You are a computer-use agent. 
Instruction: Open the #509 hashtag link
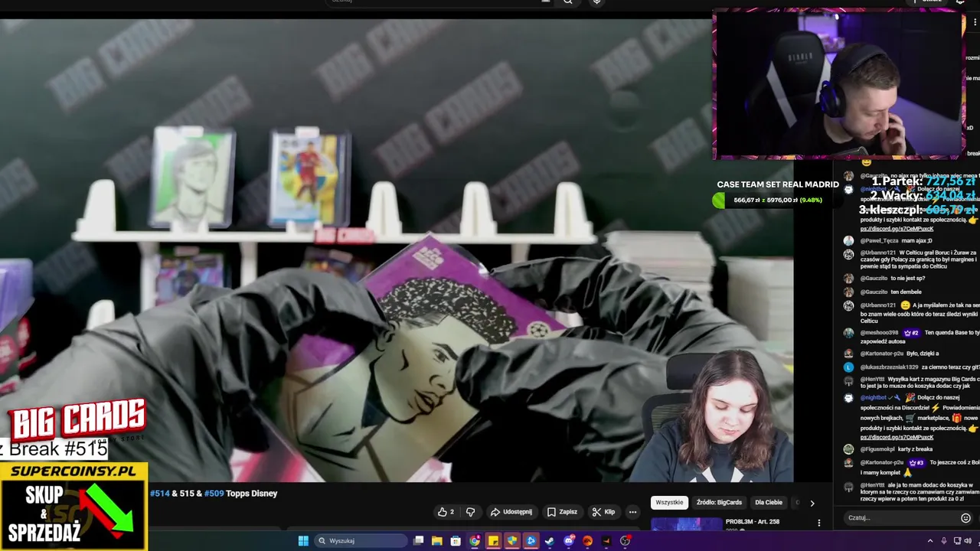coord(214,494)
